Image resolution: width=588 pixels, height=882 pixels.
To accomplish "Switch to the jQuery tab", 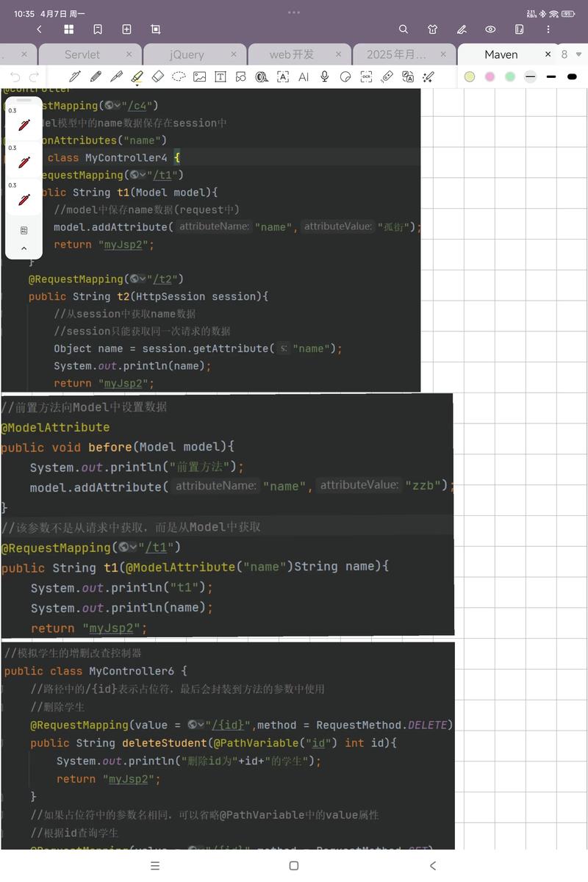I will click(187, 54).
